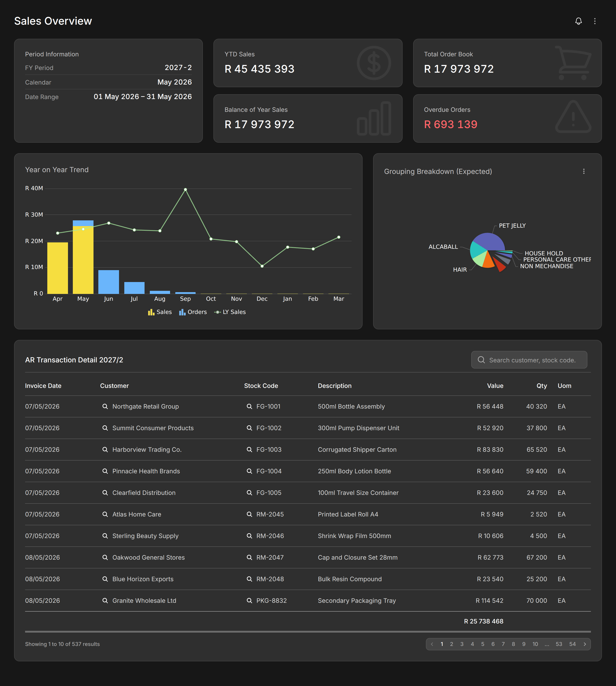
Task: Click the NON MECHANDISE pie label
Action: pos(547,266)
